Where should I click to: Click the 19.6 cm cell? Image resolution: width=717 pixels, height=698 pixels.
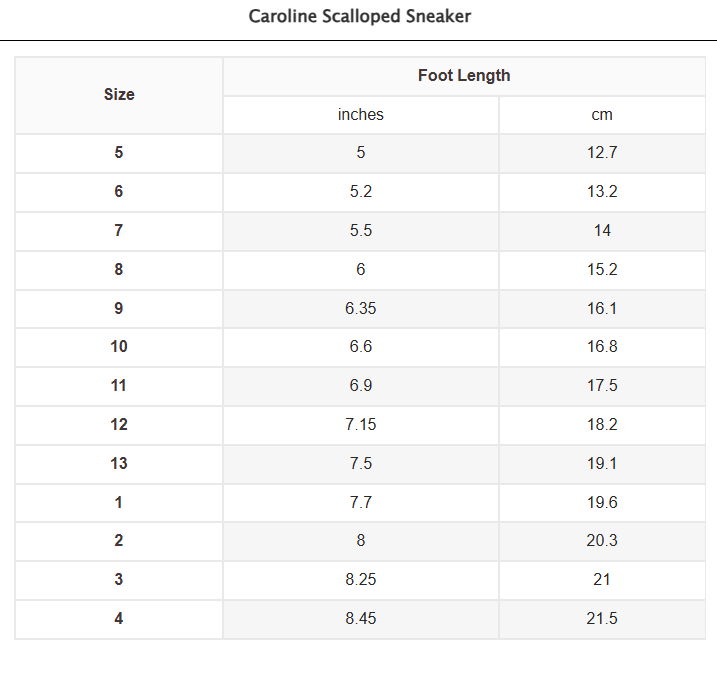[602, 502]
